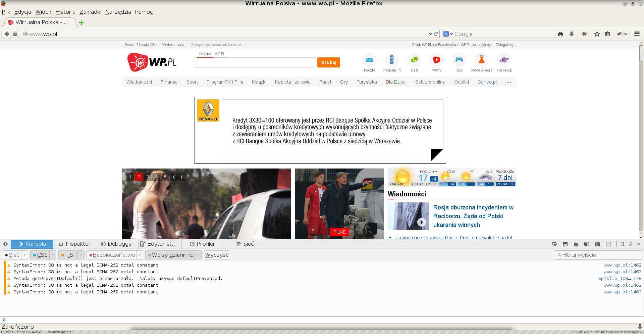
Task: Open the Firefox hamburger menu
Action: click(637, 34)
